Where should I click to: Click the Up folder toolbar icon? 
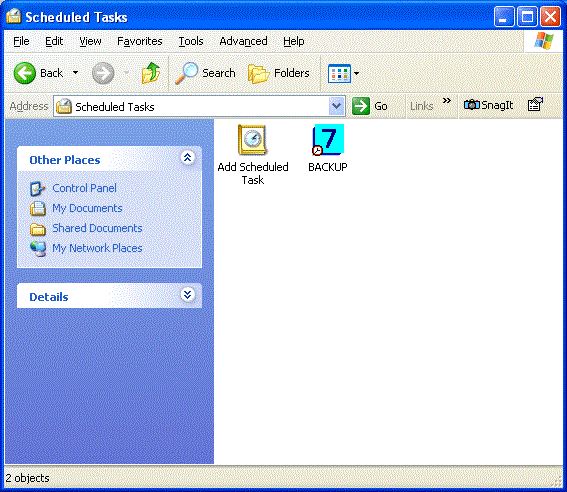pos(151,73)
